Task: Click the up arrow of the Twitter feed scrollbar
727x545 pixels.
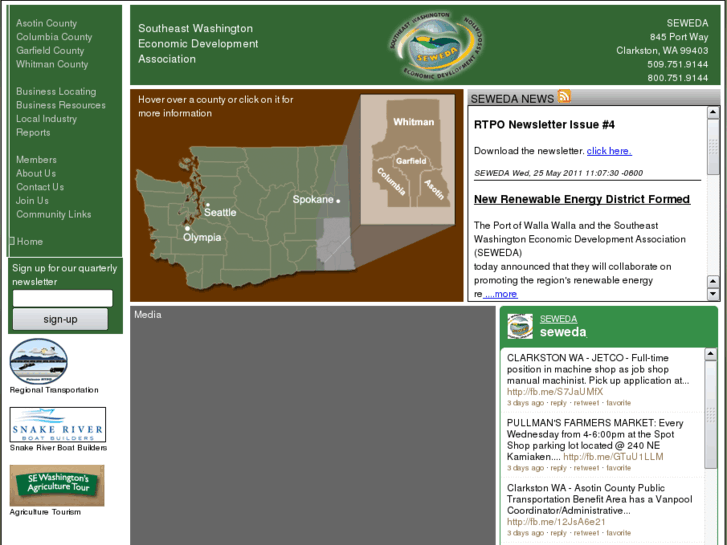Action: pos(710,354)
